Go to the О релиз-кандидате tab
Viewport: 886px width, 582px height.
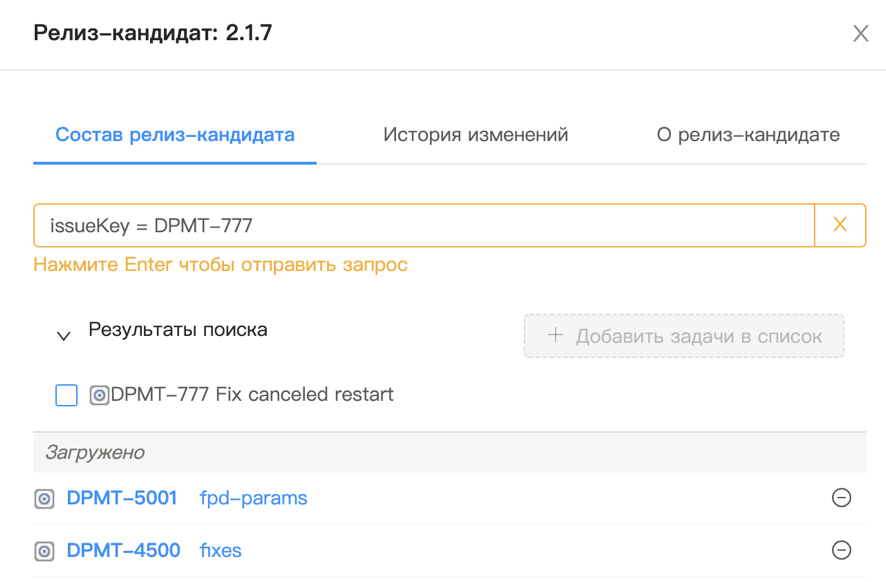(748, 135)
